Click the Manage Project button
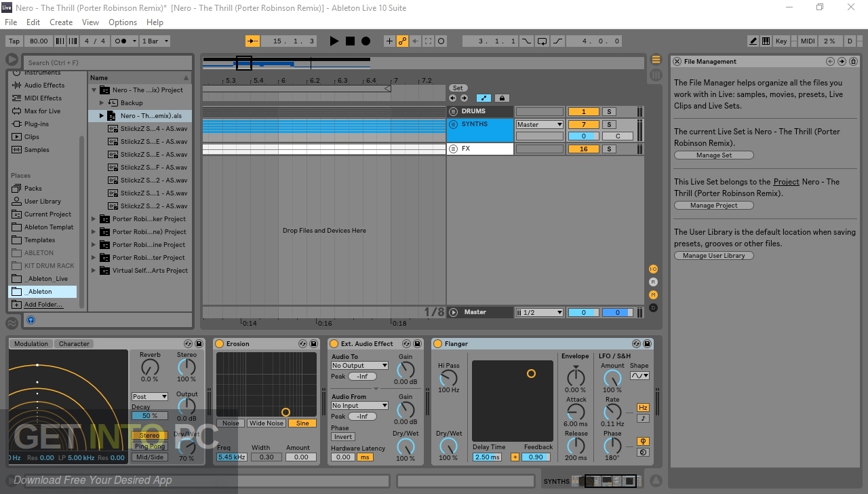 tap(713, 206)
